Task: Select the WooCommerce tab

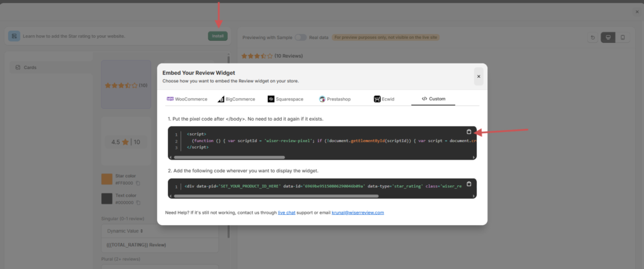Action: 187,99
